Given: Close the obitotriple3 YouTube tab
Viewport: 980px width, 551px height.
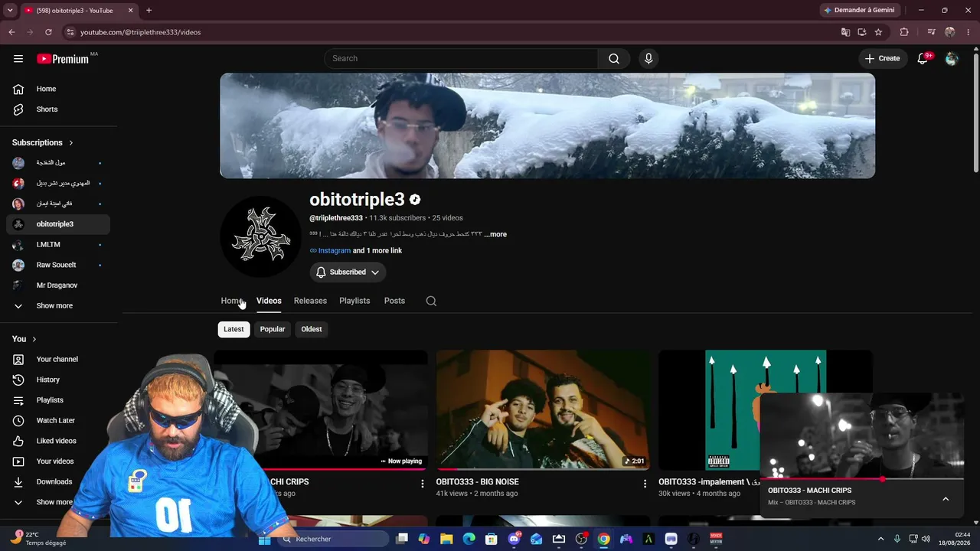Looking at the screenshot, I should click(x=130, y=11).
